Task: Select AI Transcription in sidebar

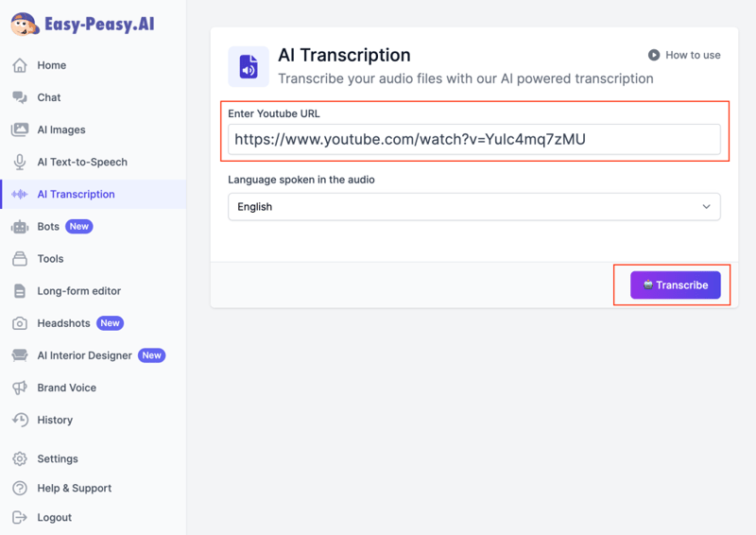Action: pyautogui.click(x=76, y=195)
